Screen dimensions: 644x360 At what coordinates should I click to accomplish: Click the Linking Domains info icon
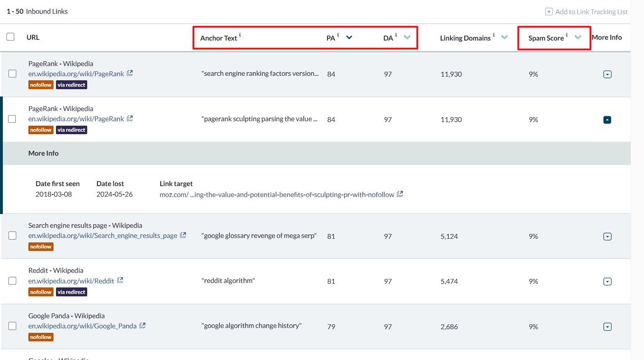point(494,35)
